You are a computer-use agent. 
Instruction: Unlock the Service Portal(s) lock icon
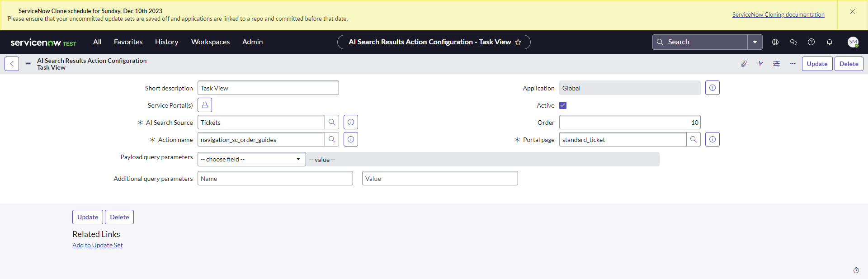(x=205, y=105)
